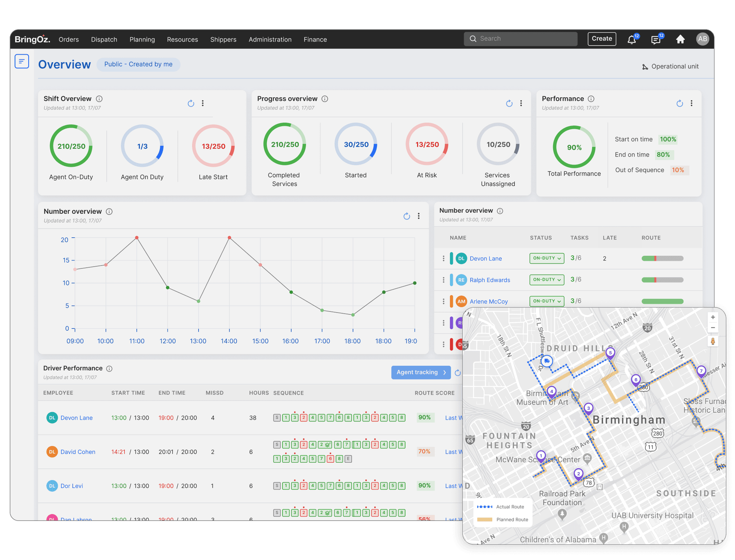
Task: Open the Planning menu
Action: (142, 39)
